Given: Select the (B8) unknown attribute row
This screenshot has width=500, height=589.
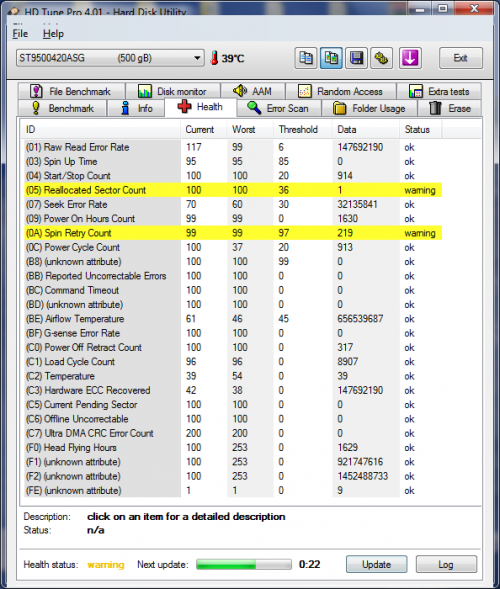Looking at the screenshot, I should pos(233,261).
